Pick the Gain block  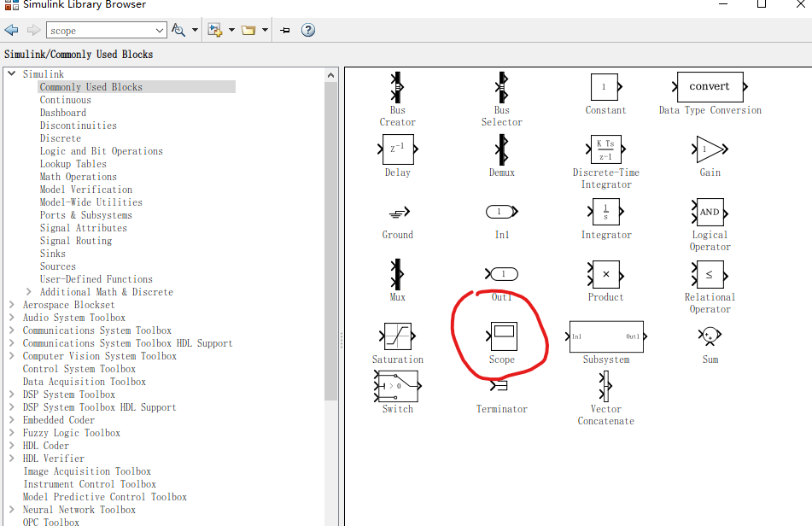(x=710, y=149)
